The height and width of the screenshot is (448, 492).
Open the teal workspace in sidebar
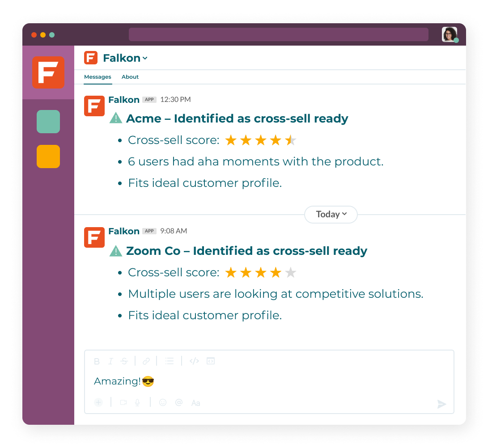pyautogui.click(x=48, y=122)
